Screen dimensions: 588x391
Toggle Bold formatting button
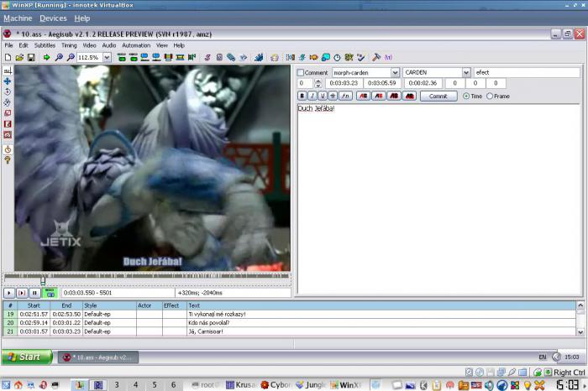click(x=302, y=96)
